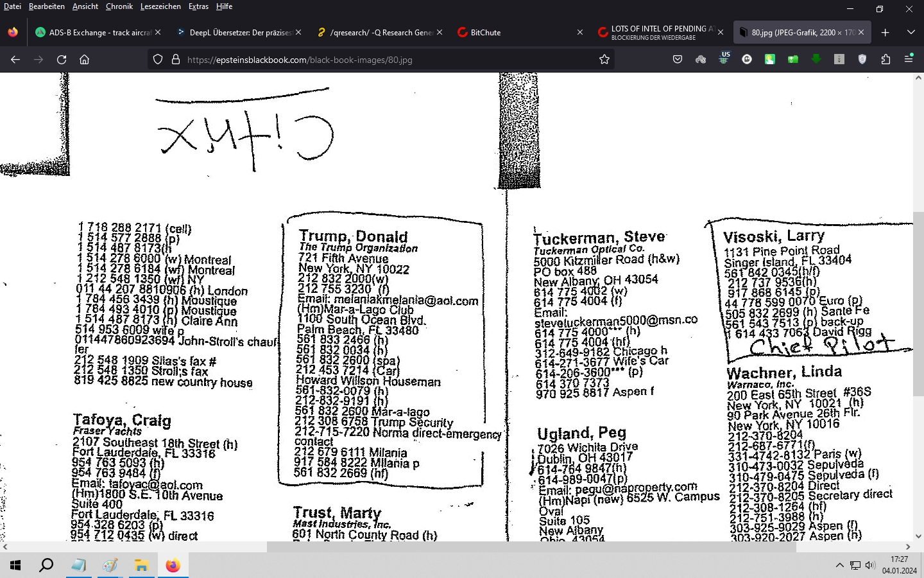
Task: Save page to Pocket
Action: pos(678,59)
